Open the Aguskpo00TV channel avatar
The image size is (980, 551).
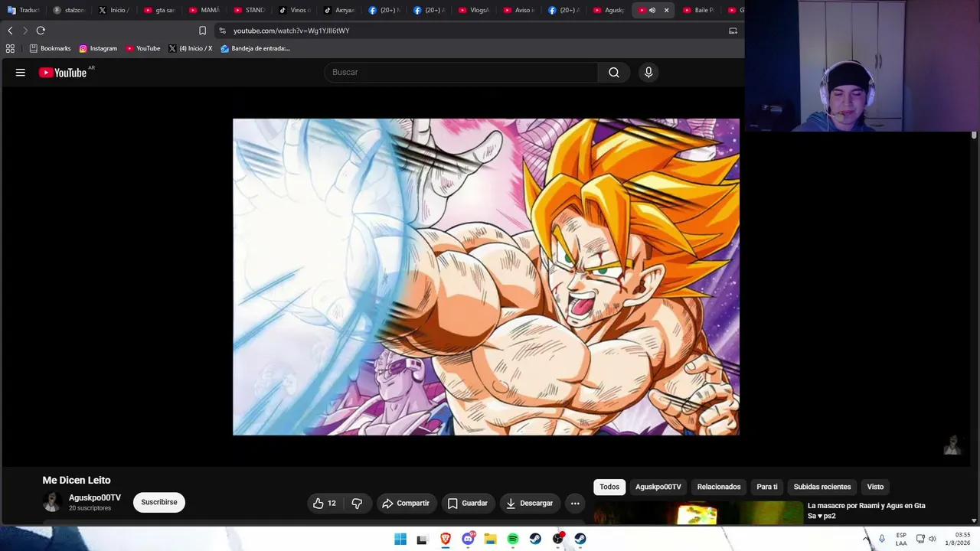52,502
